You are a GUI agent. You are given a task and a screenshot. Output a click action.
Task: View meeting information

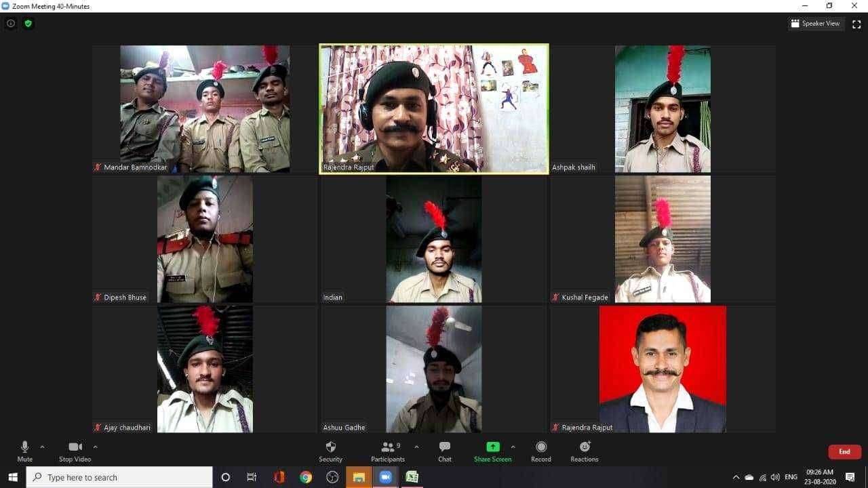click(10, 23)
